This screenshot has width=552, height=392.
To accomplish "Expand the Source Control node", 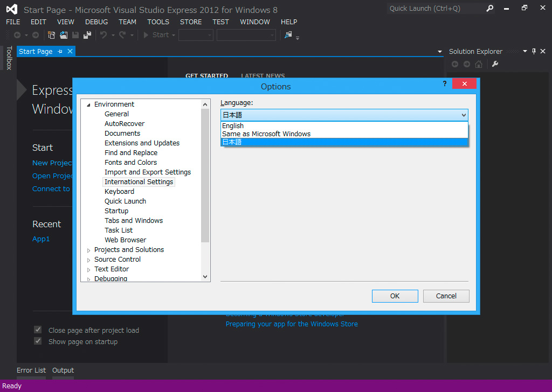I will pyautogui.click(x=89, y=260).
